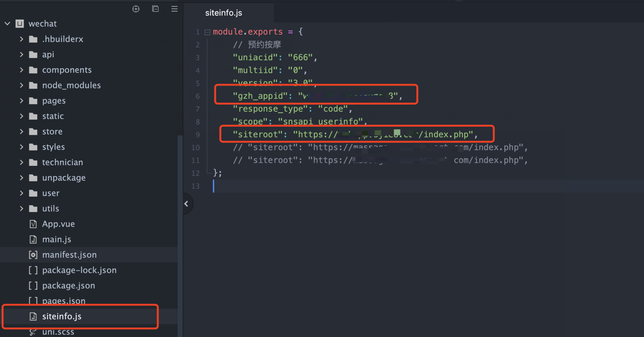Click the locate current file target icon
This screenshot has width=644, height=337.
[136, 9]
